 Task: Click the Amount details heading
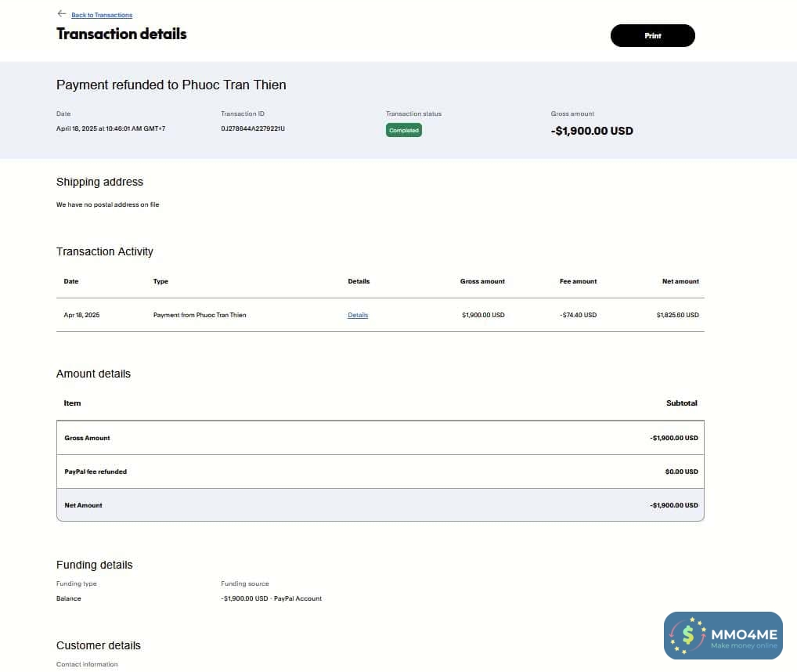[93, 374]
